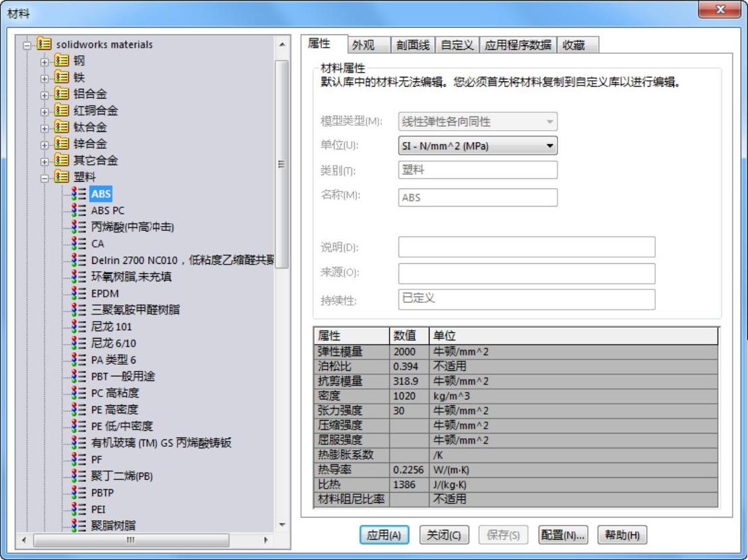Select the 聚丁二烯(PB) material
The height and width of the screenshot is (560, 748).
[x=122, y=476]
